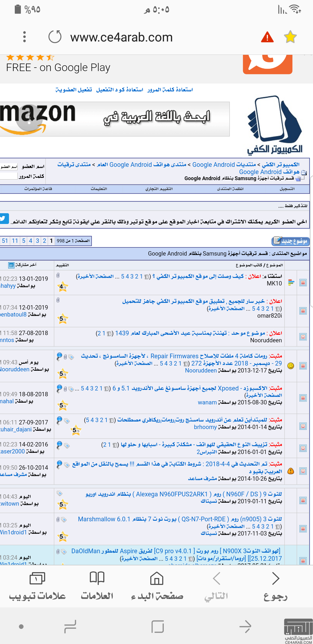Open the التقييم التجاري menu item
Screen dimensions: 313x644
coord(159,189)
